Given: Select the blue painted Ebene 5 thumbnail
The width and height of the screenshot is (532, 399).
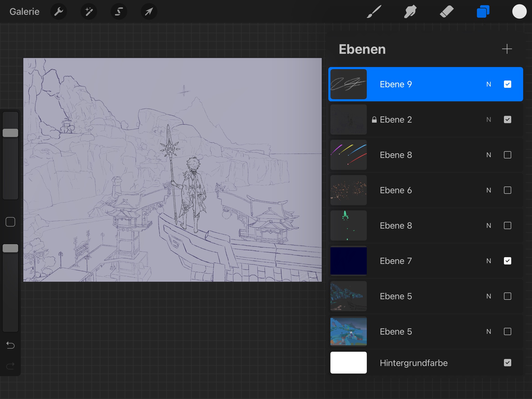Looking at the screenshot, I should 349,331.
